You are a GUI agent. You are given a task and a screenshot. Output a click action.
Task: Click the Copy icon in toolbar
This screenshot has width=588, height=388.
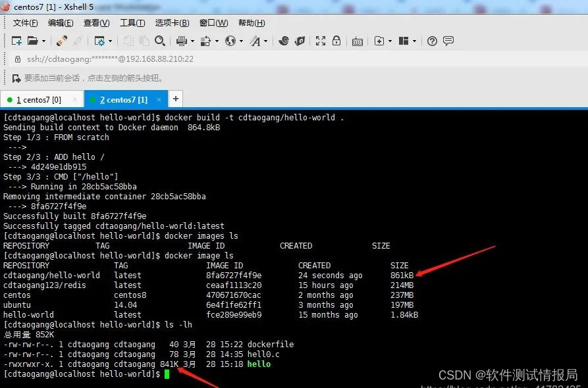[x=128, y=41]
